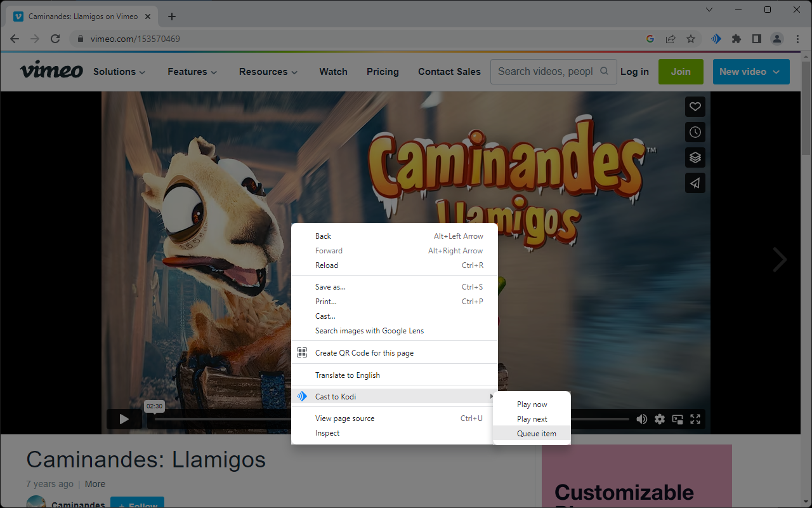Select Create QR Code for this page
This screenshot has height=508, width=812.
click(395, 353)
